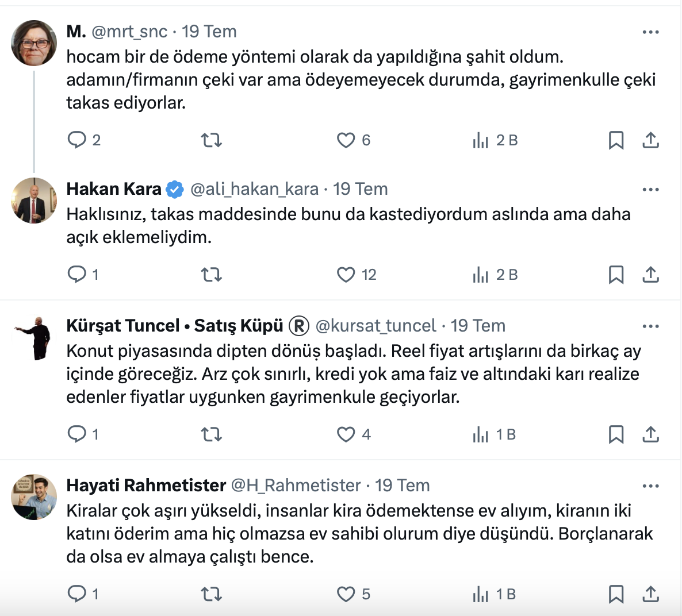View analytics of M.'s tweet

click(x=481, y=140)
